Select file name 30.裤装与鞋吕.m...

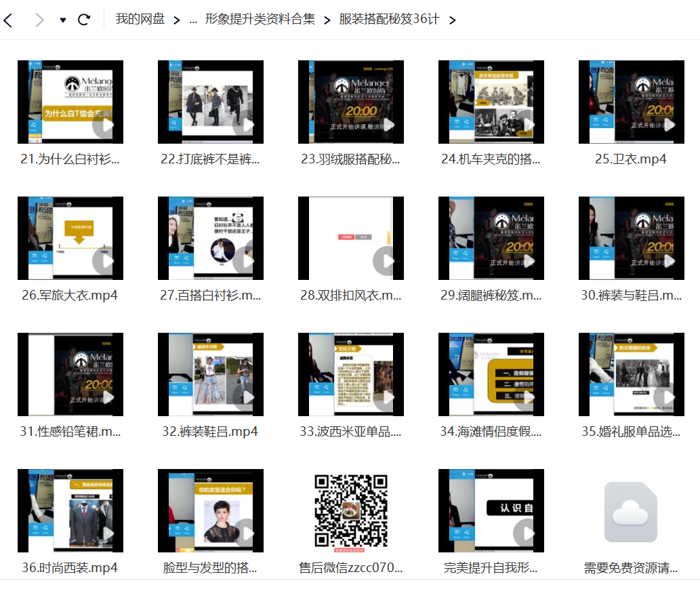coord(632,295)
